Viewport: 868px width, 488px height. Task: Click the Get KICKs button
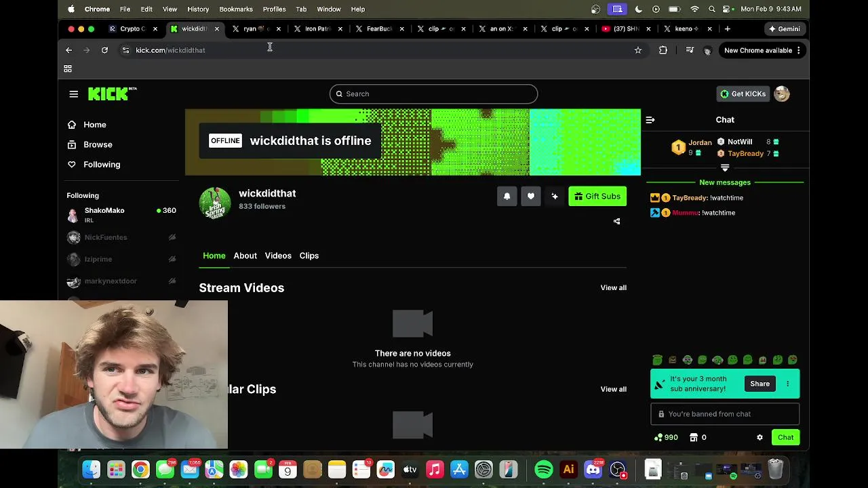743,94
